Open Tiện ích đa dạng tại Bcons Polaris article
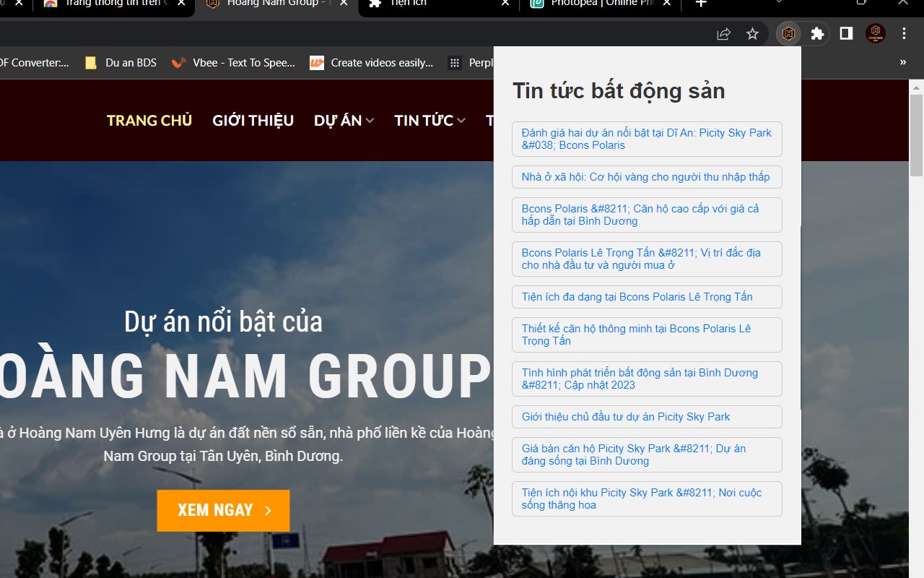Viewport: 924px width, 578px height. (x=647, y=297)
